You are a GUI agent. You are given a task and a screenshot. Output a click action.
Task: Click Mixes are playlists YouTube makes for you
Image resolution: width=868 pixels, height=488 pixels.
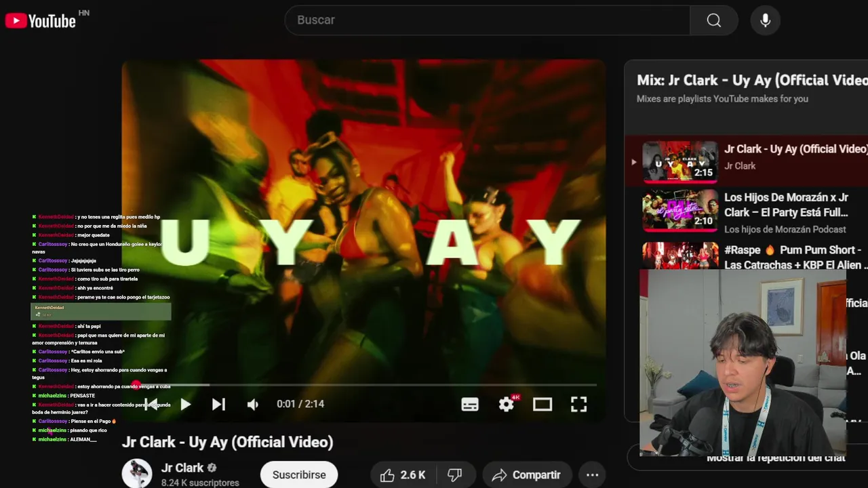coord(722,99)
